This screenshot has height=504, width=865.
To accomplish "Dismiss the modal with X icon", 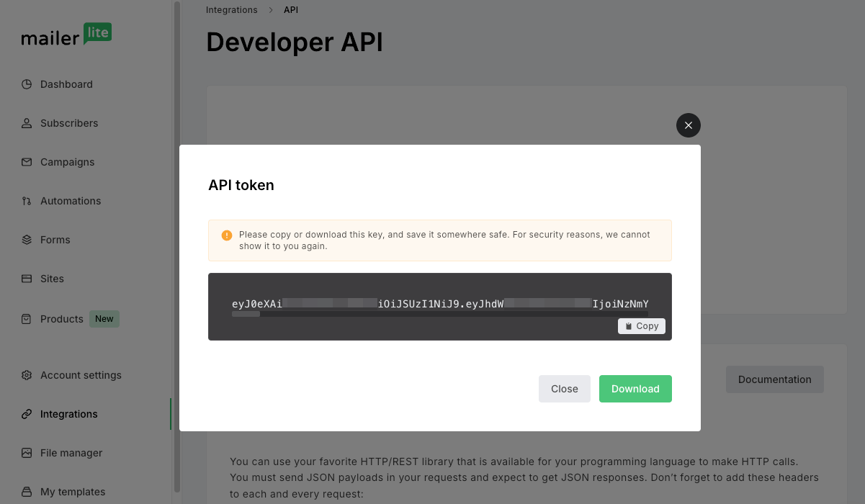I will coord(689,125).
